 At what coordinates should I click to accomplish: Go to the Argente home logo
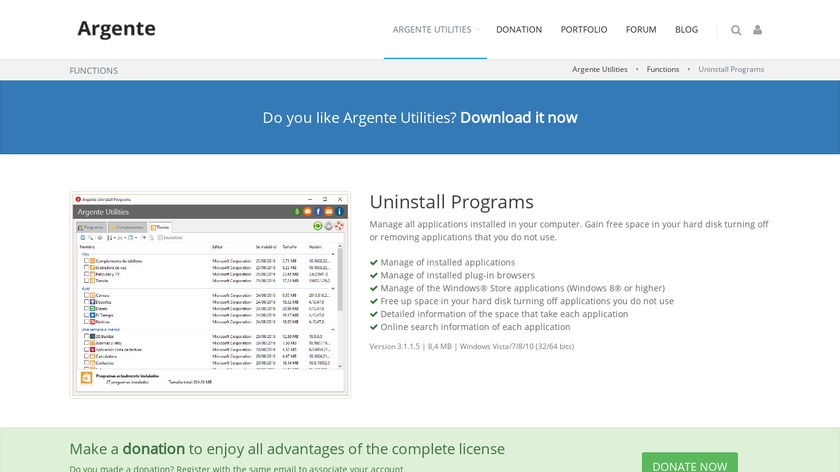(116, 28)
